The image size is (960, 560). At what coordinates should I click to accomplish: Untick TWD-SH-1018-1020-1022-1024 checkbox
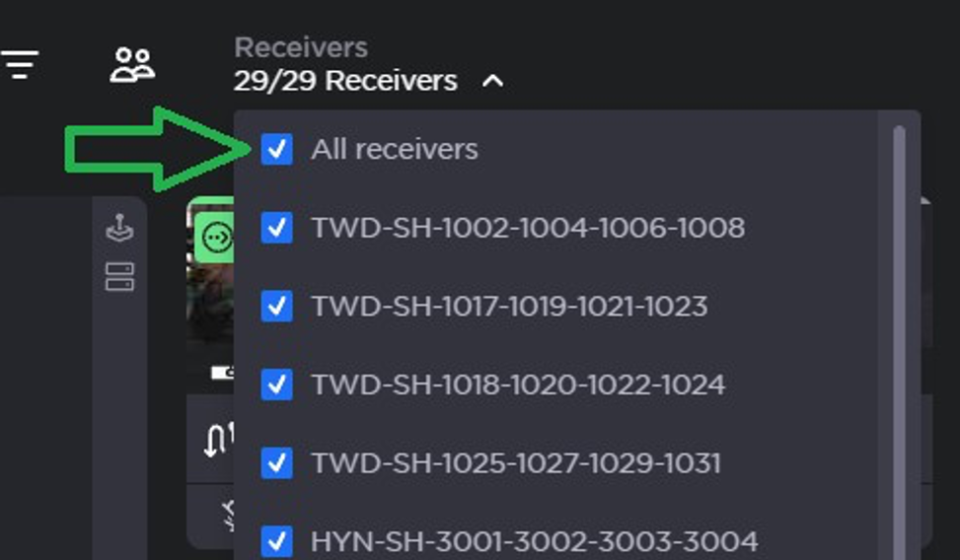(276, 385)
